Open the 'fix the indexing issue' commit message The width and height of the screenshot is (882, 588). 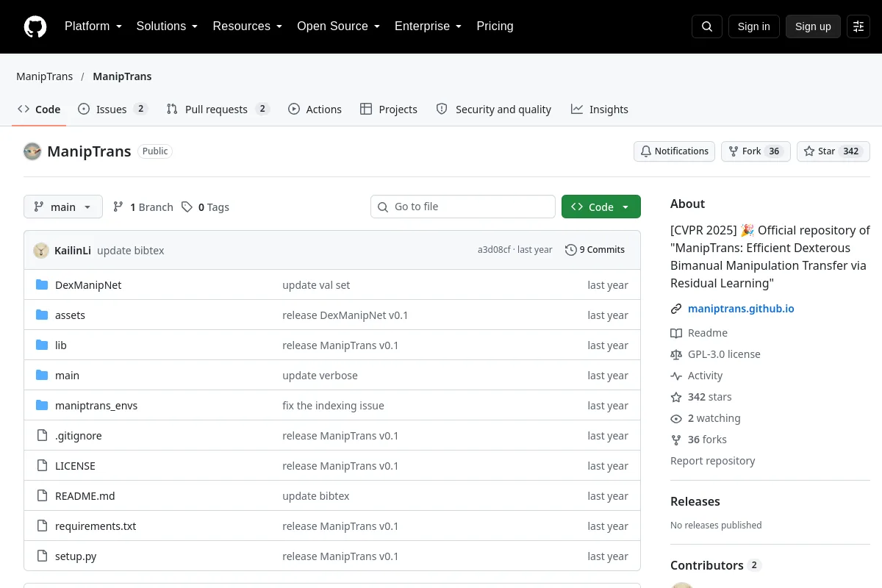tap(333, 406)
